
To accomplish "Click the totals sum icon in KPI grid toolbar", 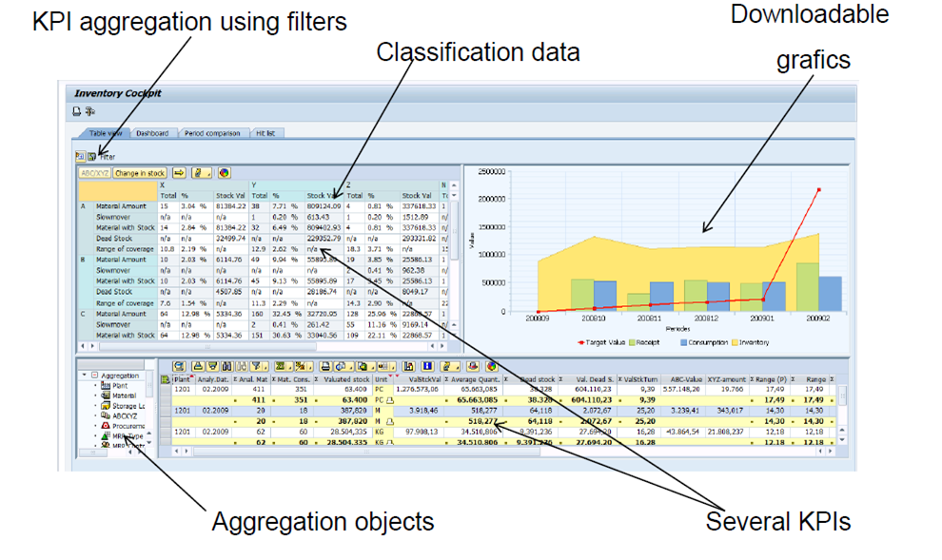I will (278, 366).
